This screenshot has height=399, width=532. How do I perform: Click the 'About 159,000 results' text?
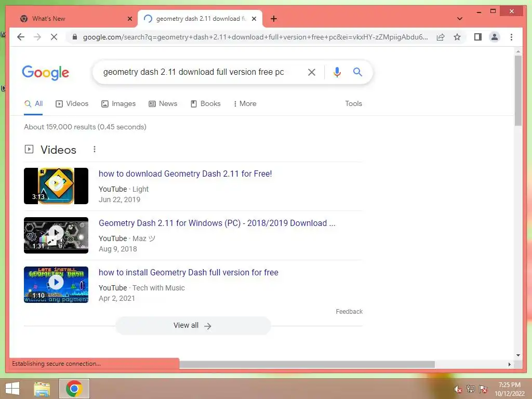(x=85, y=127)
